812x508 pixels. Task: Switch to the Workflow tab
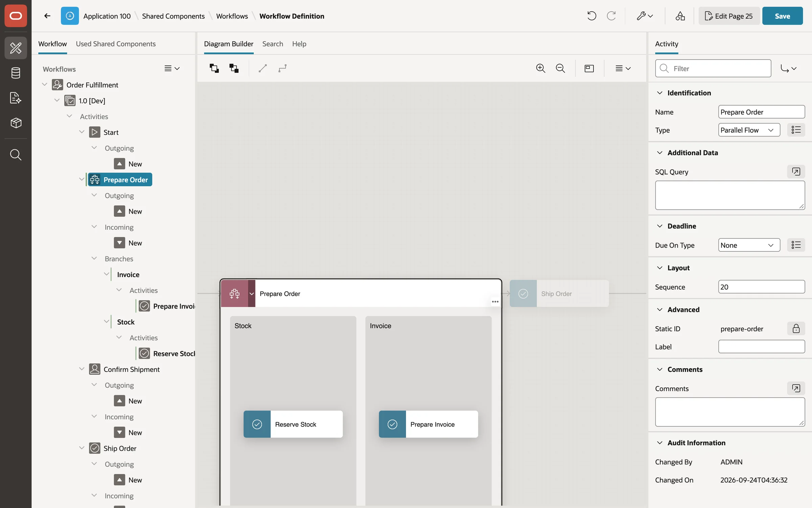pyautogui.click(x=52, y=44)
